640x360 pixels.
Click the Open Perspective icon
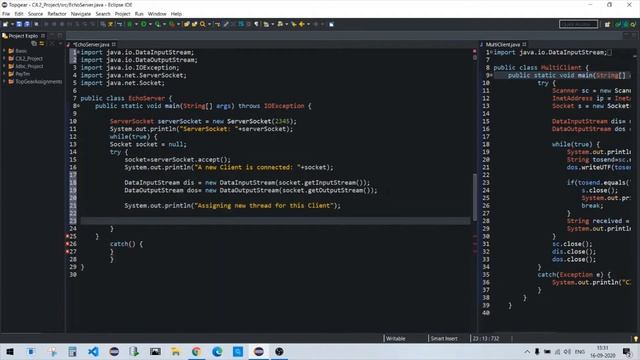(x=607, y=24)
